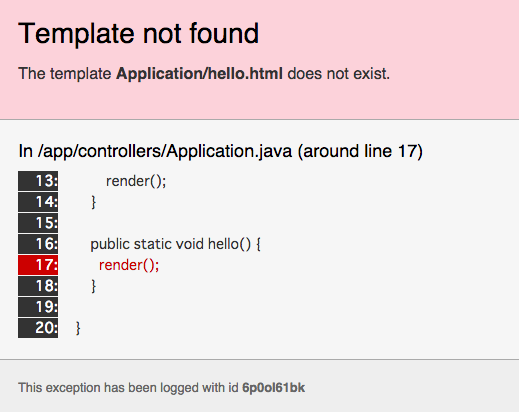Viewport: 519px width, 412px height.
Task: Click line number 19 marker
Action: (x=38, y=307)
